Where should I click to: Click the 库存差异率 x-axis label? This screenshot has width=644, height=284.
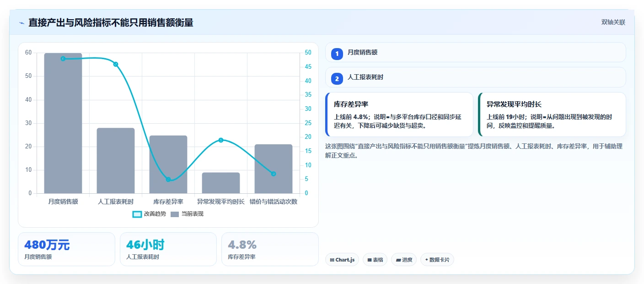pos(168,202)
